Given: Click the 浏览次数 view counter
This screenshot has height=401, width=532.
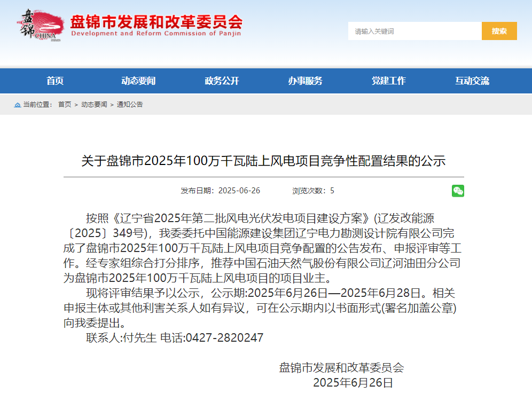Looking at the screenshot, I should pos(313,191).
